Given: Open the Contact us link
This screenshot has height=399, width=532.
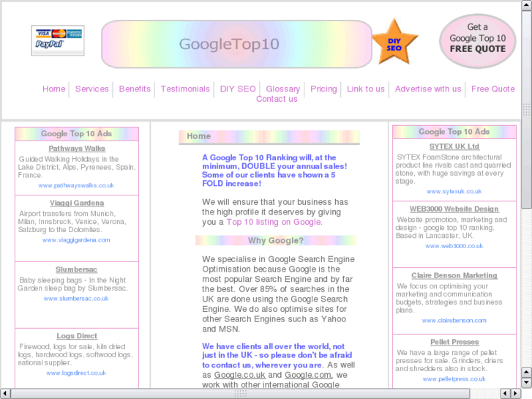Looking at the screenshot, I should coord(277,99).
